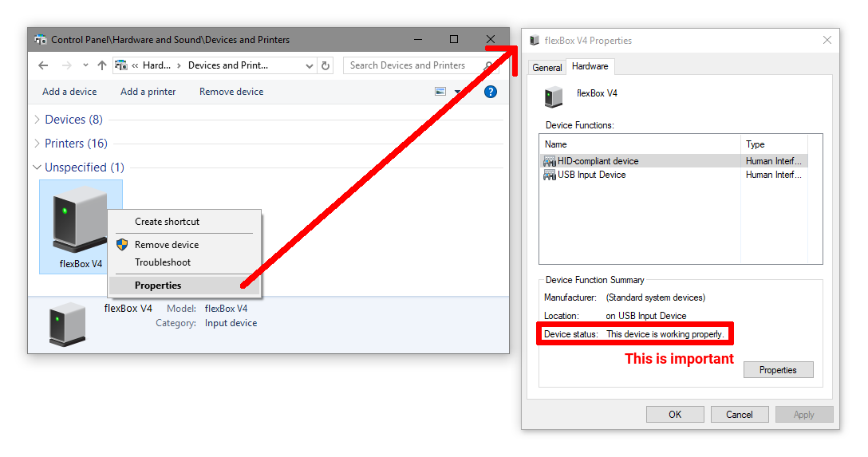868x457 pixels.
Task: Change the view layout icon
Action: [440, 92]
